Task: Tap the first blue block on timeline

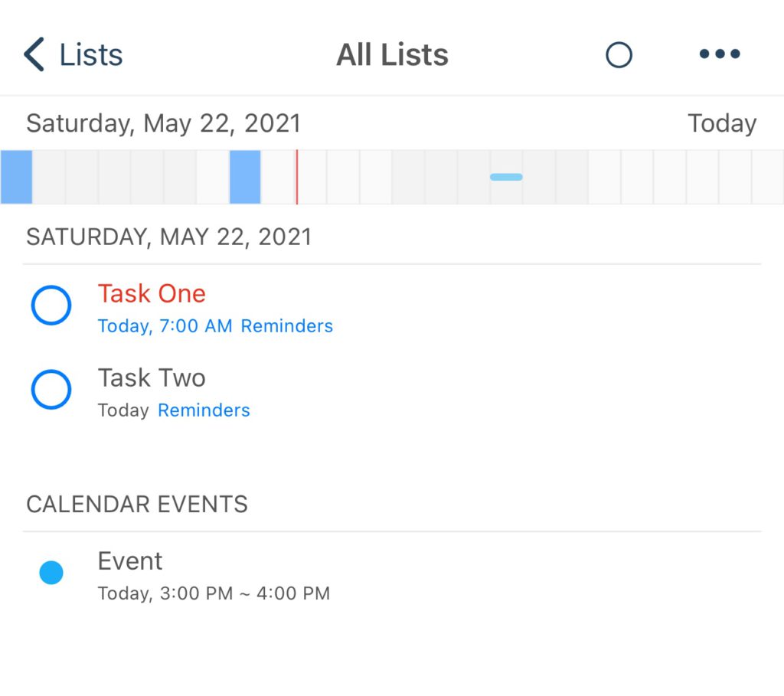Action: 17,177
